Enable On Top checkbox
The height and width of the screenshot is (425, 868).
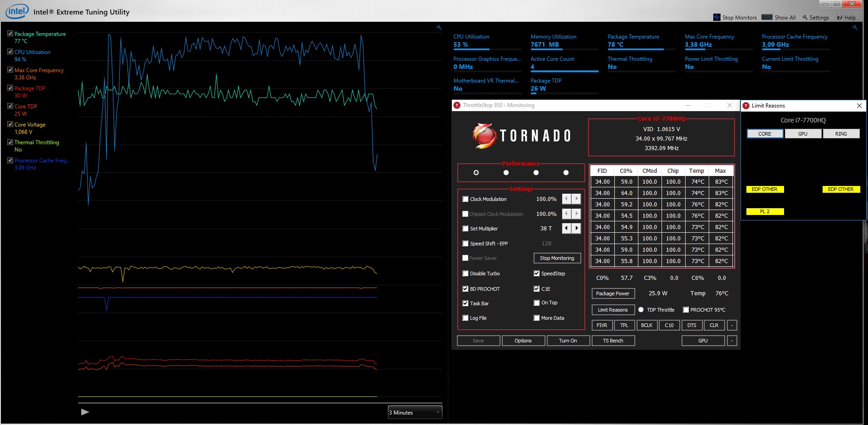(536, 303)
